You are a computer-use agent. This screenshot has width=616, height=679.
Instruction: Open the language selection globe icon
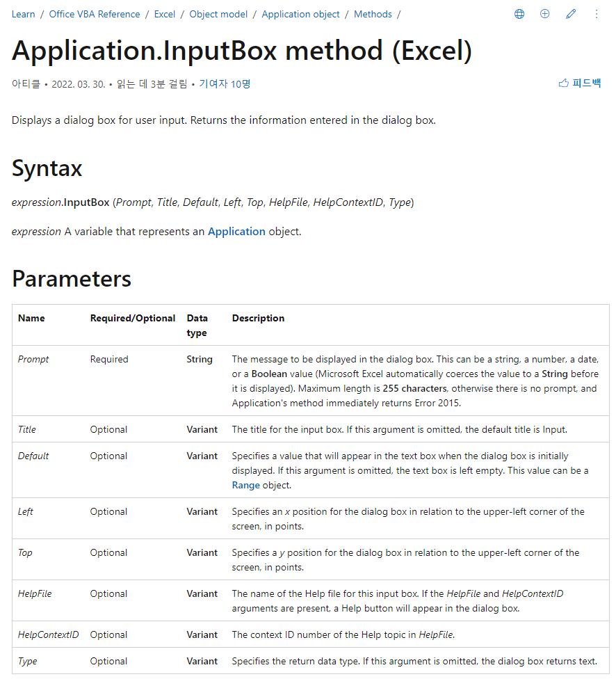519,14
